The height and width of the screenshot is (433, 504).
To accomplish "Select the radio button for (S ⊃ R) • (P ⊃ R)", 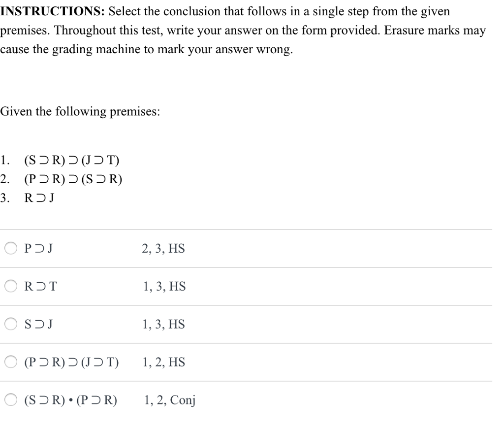I will 10,400.
